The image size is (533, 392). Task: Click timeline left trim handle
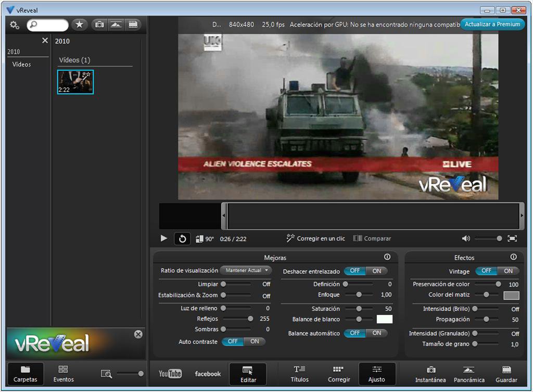pyautogui.click(x=224, y=216)
